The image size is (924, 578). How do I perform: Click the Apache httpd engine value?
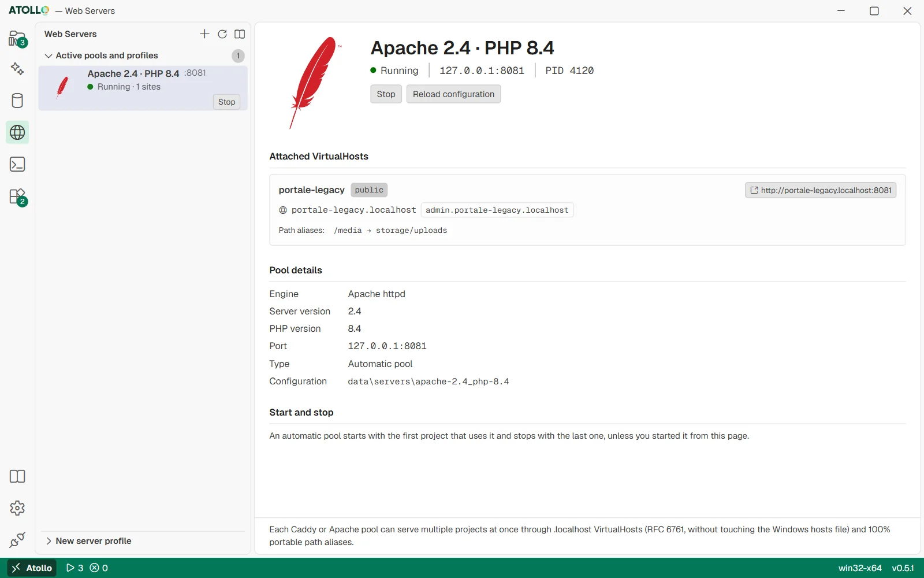pos(377,294)
